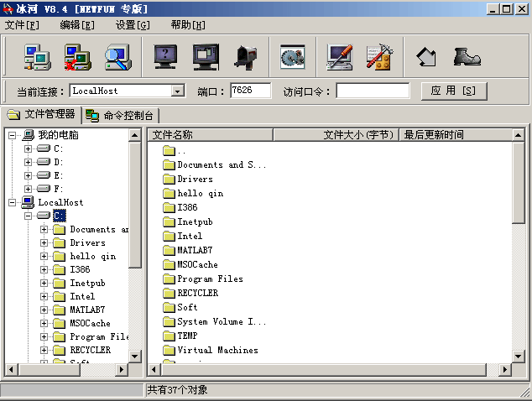Click the RECYCLER folder in file list

point(190,294)
